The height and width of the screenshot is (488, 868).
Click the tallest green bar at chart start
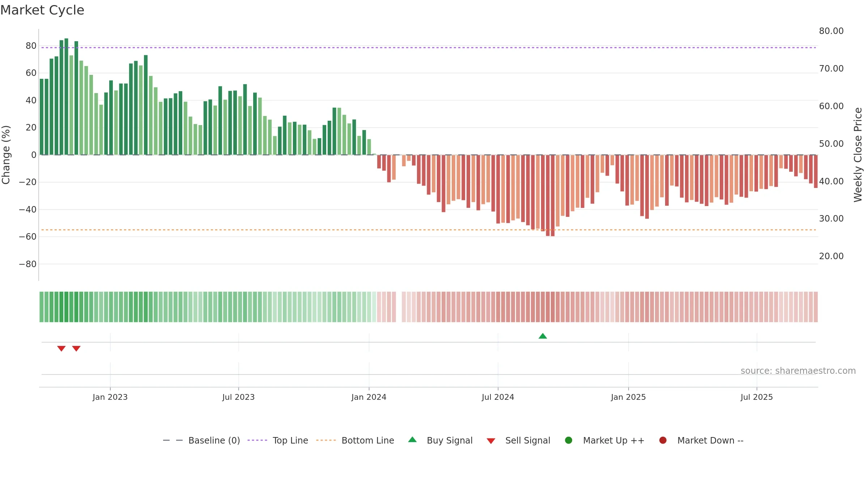click(x=66, y=97)
